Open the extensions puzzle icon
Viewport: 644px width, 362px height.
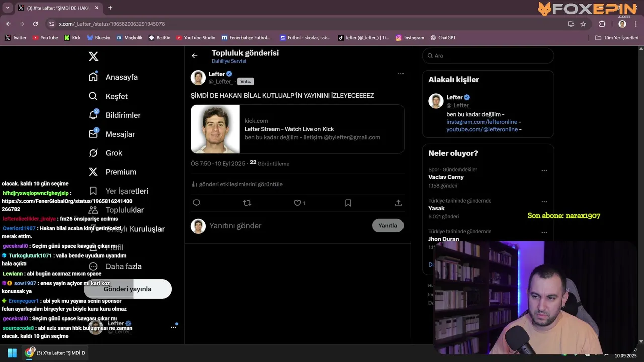602,24
